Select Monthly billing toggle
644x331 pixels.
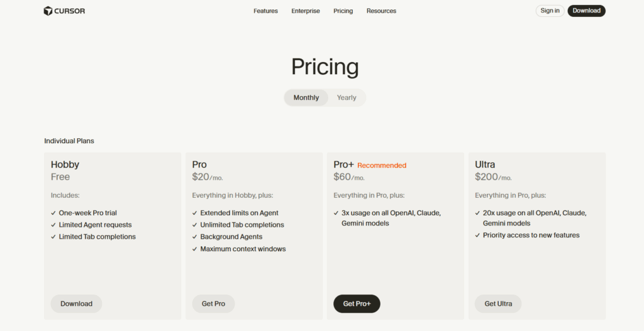[x=306, y=97]
